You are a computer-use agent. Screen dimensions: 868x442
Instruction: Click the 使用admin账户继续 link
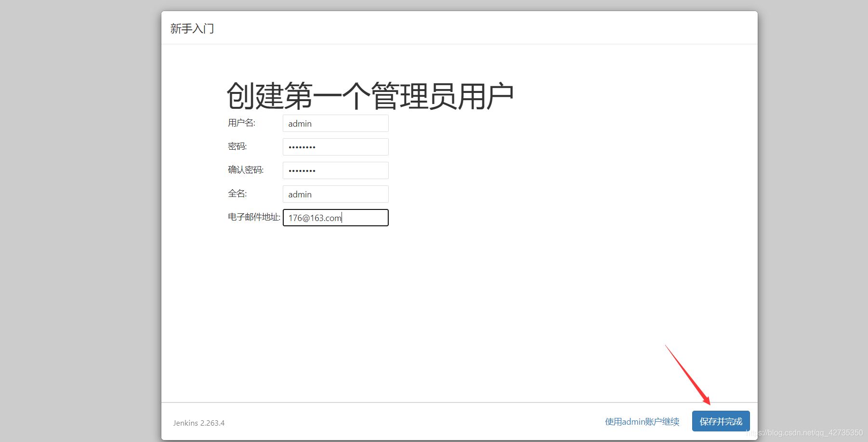(x=642, y=421)
